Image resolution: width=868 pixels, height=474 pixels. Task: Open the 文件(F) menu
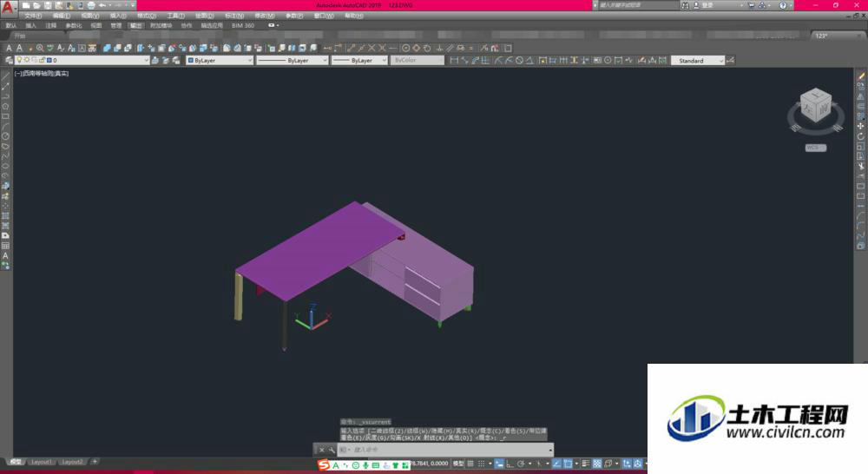[33, 16]
